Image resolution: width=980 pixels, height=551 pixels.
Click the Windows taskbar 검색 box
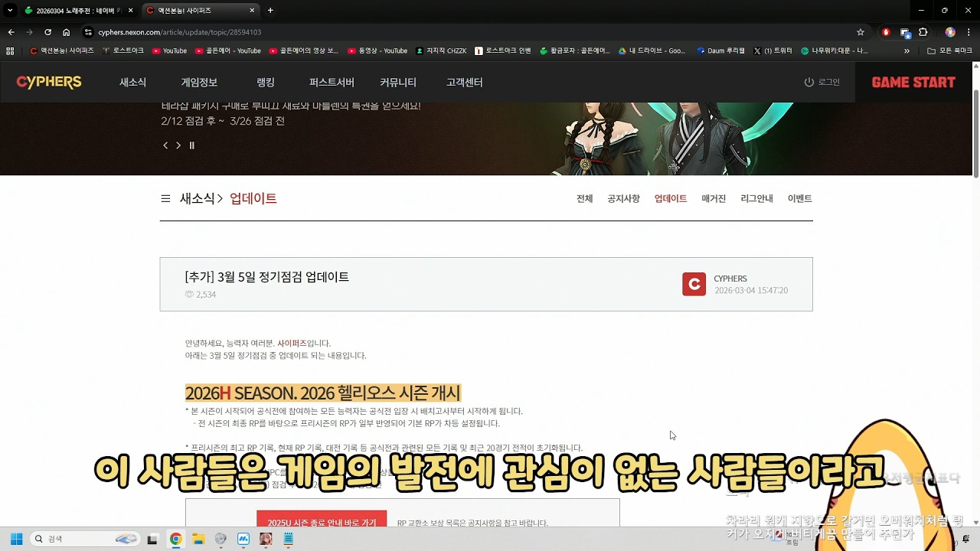[86, 539]
